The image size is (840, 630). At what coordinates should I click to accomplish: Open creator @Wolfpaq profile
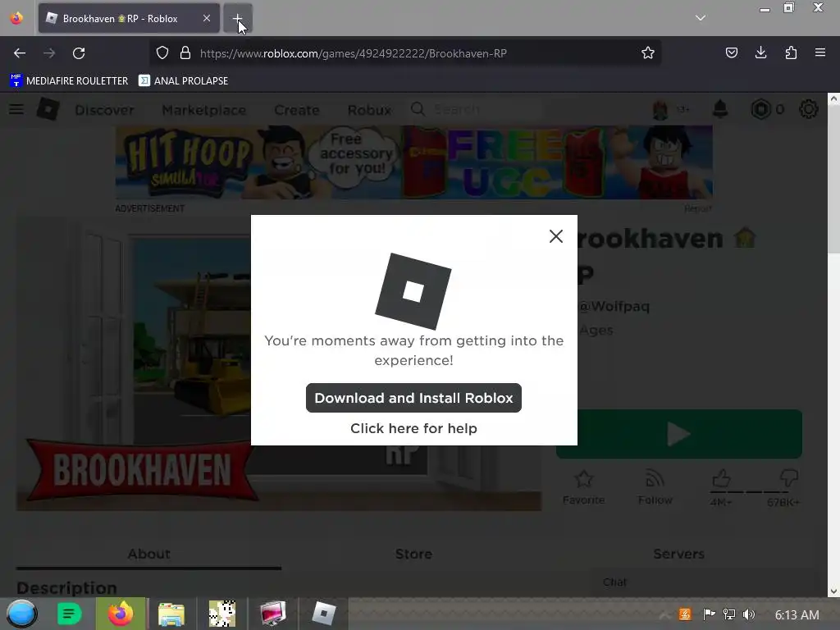coord(614,307)
